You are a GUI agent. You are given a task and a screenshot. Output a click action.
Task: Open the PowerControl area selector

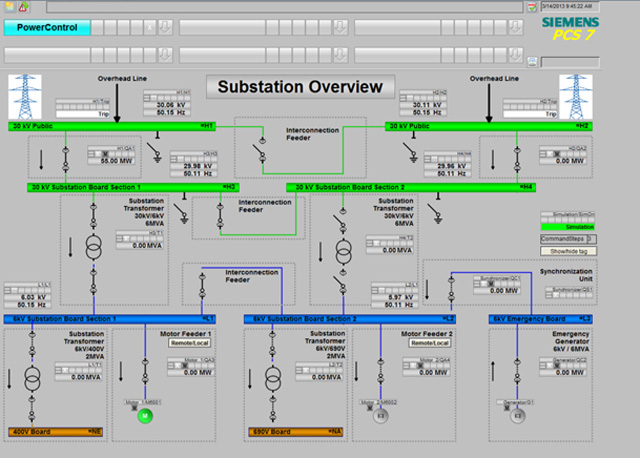click(45, 28)
